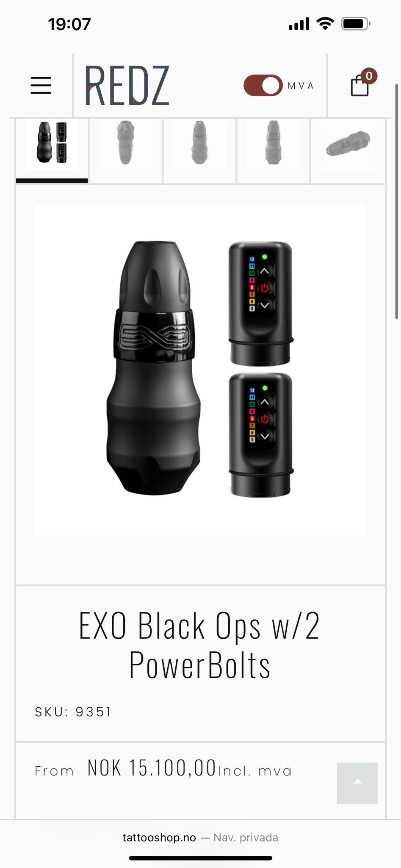
Task: Tap the tattooshop.no address bar
Action: tap(200, 837)
